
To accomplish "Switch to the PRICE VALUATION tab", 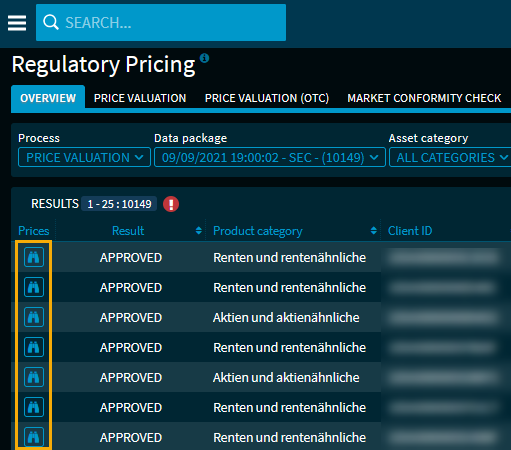I will [140, 98].
